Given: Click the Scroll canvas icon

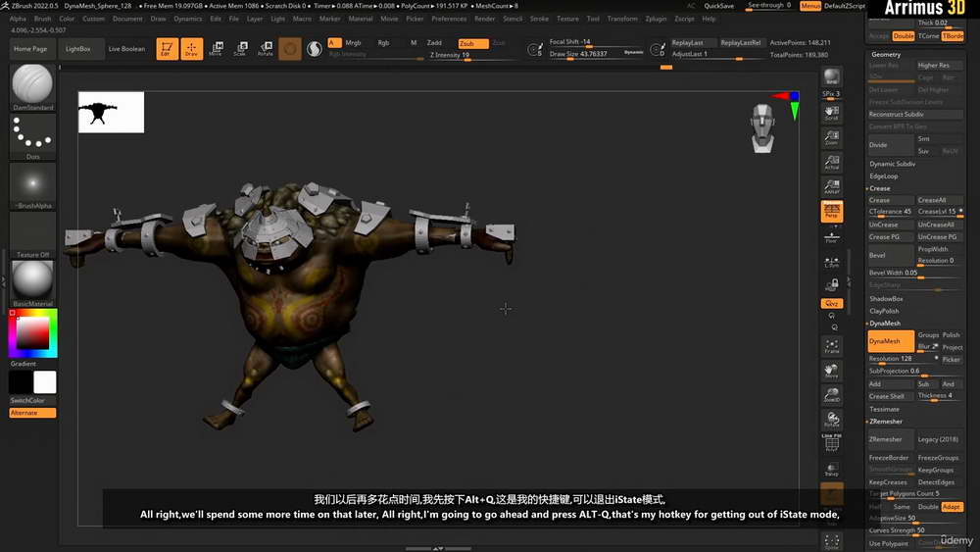Looking at the screenshot, I should (832, 113).
